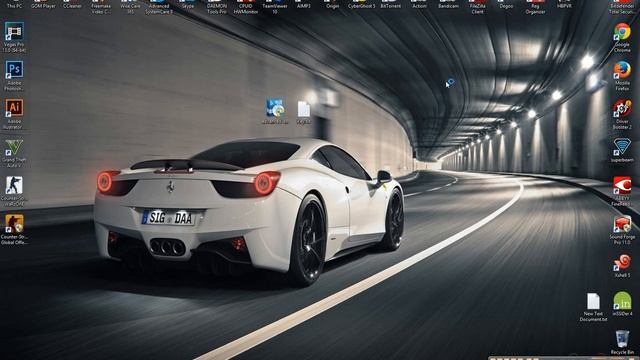
Task: Open the Bitdefender Total Security shortcut
Action: coord(622,7)
